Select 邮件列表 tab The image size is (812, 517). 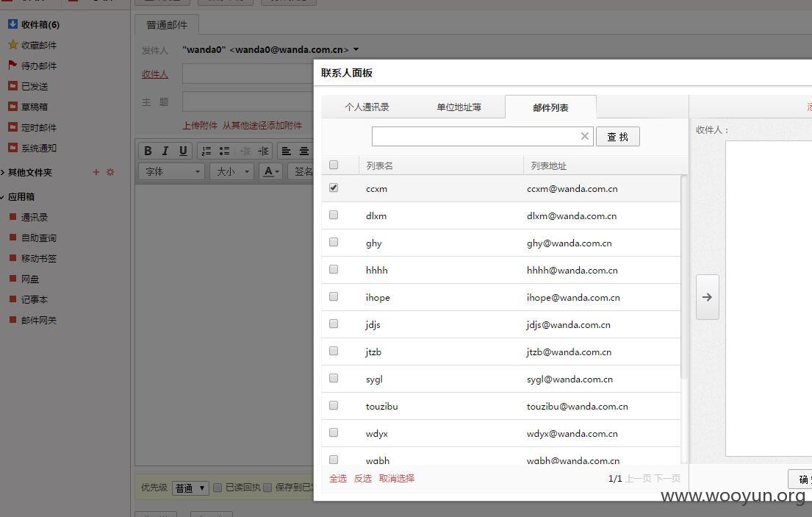pyautogui.click(x=550, y=107)
